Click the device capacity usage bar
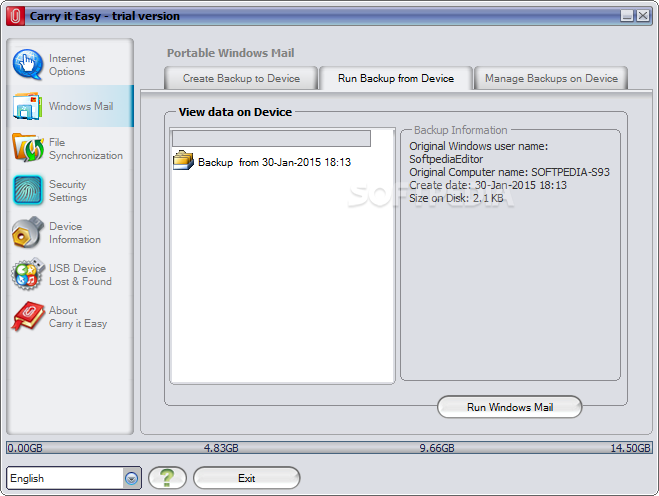Viewport: 659px width, 496px height. point(329,448)
